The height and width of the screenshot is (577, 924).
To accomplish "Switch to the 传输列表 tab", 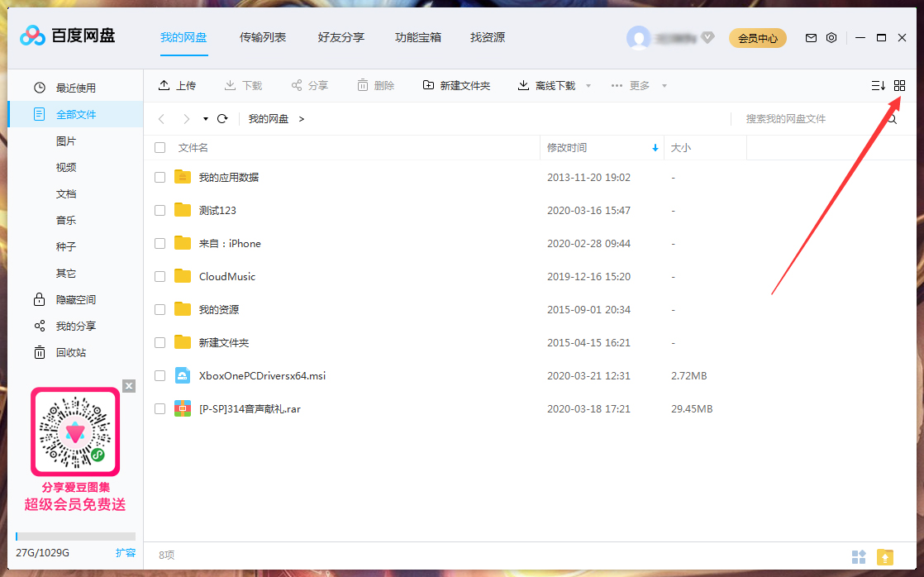I will 263,37.
